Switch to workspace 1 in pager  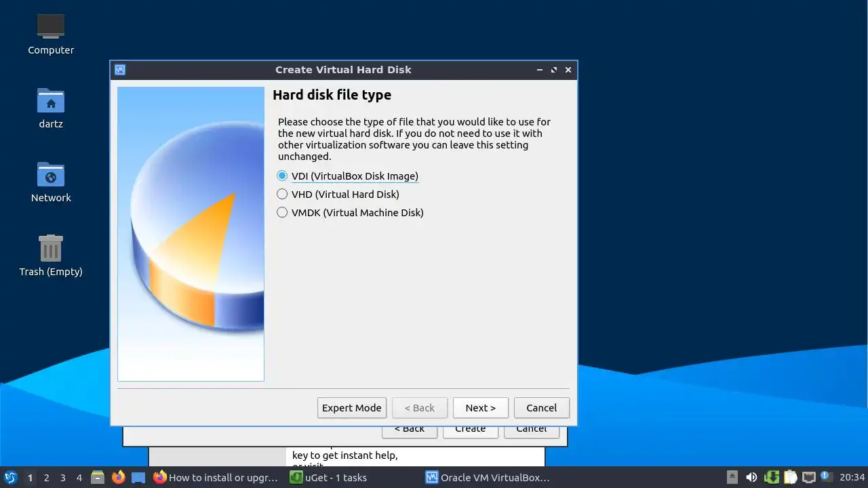coord(30,478)
